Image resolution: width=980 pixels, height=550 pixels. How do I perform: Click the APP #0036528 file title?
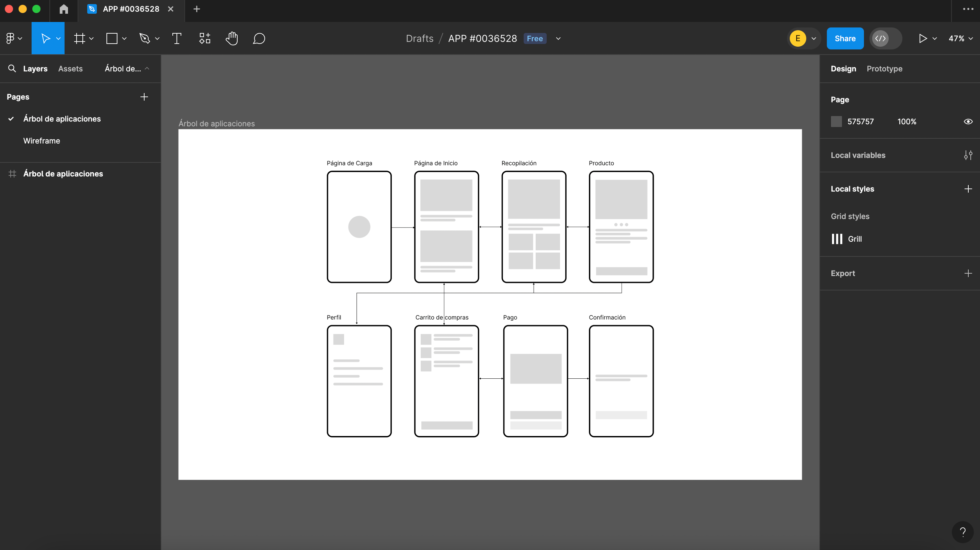pyautogui.click(x=482, y=38)
